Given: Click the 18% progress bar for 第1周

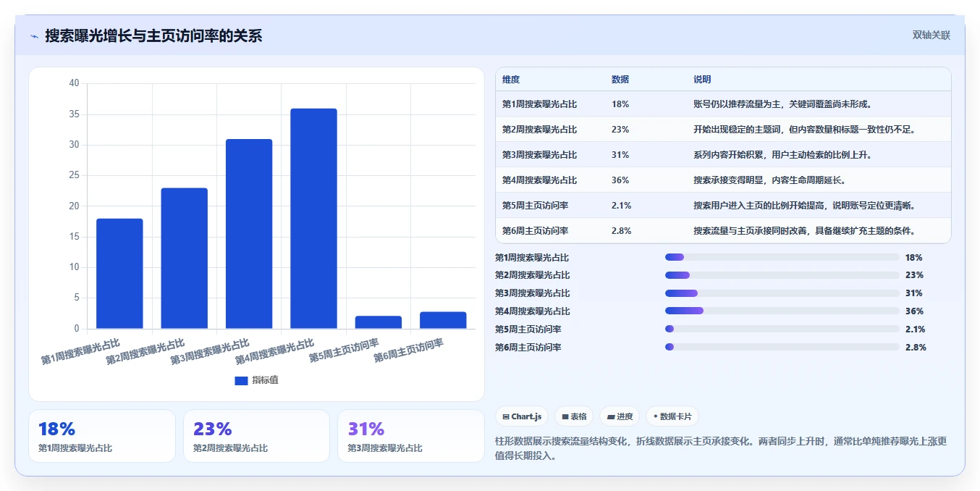Looking at the screenshot, I should tap(782, 257).
